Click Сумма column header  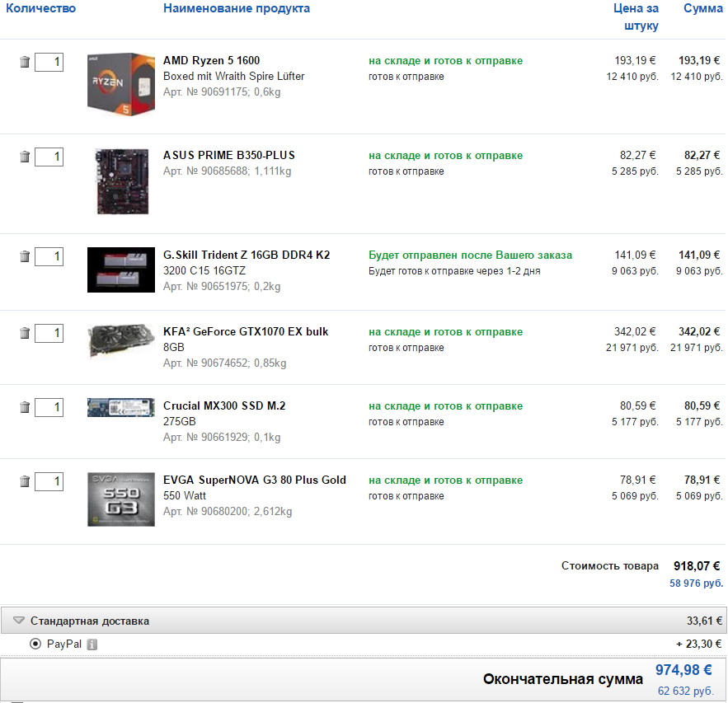tap(703, 8)
